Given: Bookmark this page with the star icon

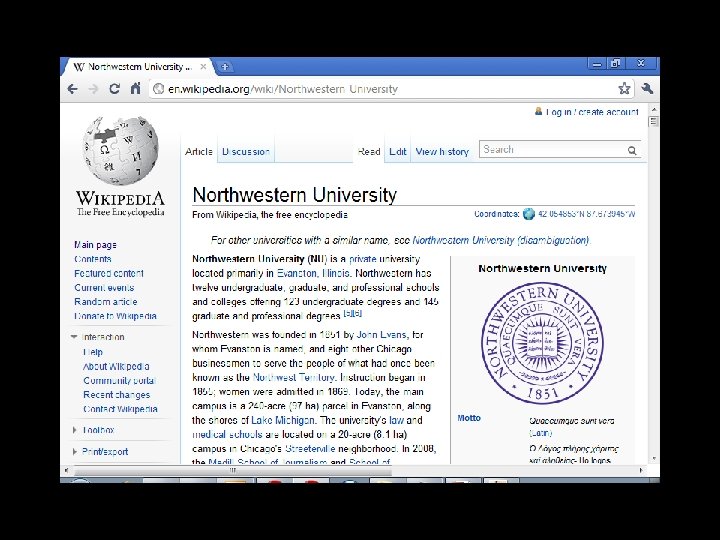Looking at the screenshot, I should click(624, 88).
